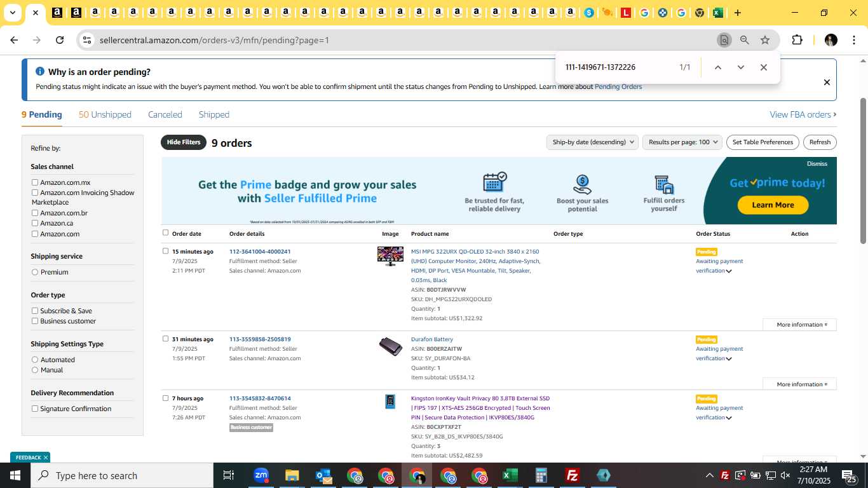
Task: Open Zoom from the taskbar
Action: tap(261, 475)
